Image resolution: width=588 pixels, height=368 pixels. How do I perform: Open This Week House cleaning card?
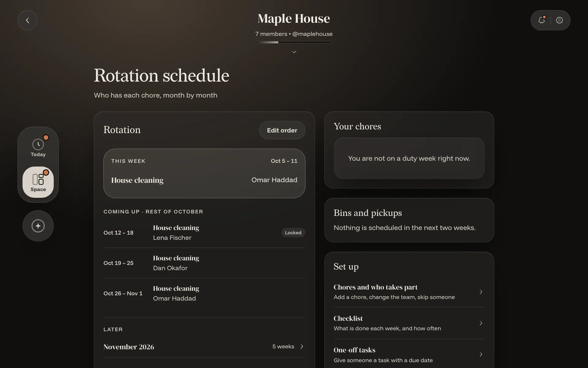pos(204,173)
